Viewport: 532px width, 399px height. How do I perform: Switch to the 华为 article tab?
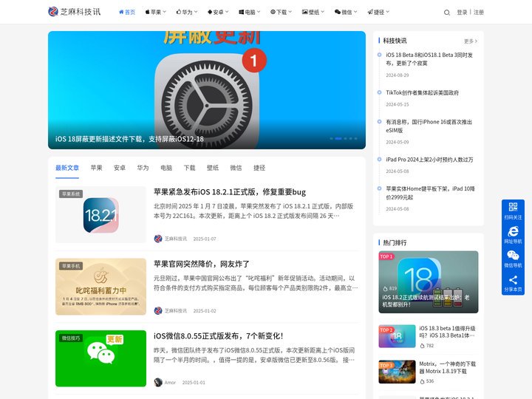143,168
